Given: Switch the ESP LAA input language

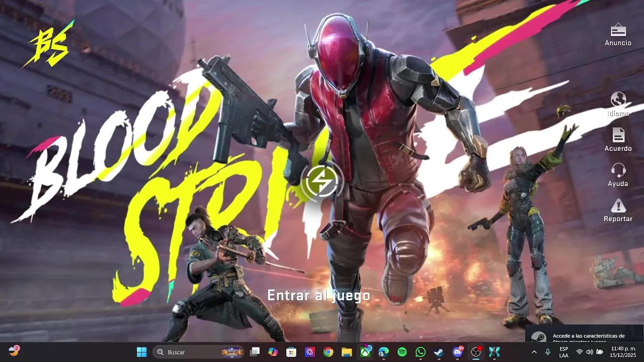Looking at the screenshot, I should [x=564, y=352].
